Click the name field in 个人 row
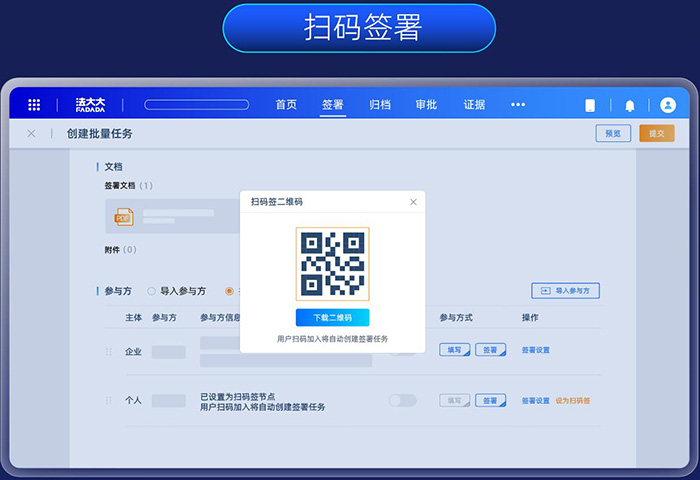This screenshot has height=480, width=700. 168,401
